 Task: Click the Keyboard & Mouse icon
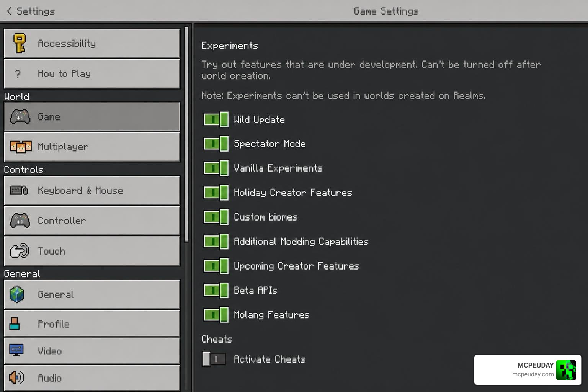[19, 190]
